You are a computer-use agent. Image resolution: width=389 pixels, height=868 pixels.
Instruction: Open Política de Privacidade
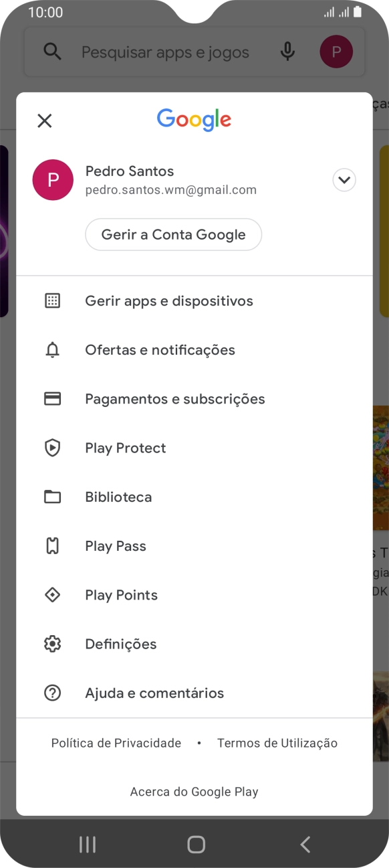click(x=116, y=743)
